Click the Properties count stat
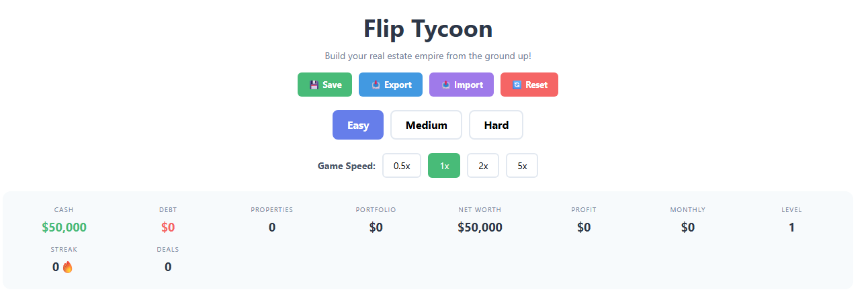 click(272, 228)
